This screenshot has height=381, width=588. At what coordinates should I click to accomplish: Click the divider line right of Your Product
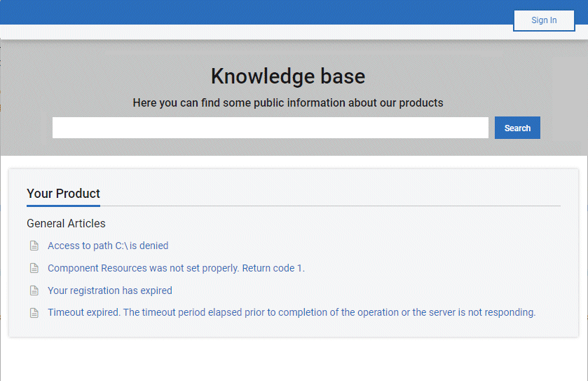330,206
